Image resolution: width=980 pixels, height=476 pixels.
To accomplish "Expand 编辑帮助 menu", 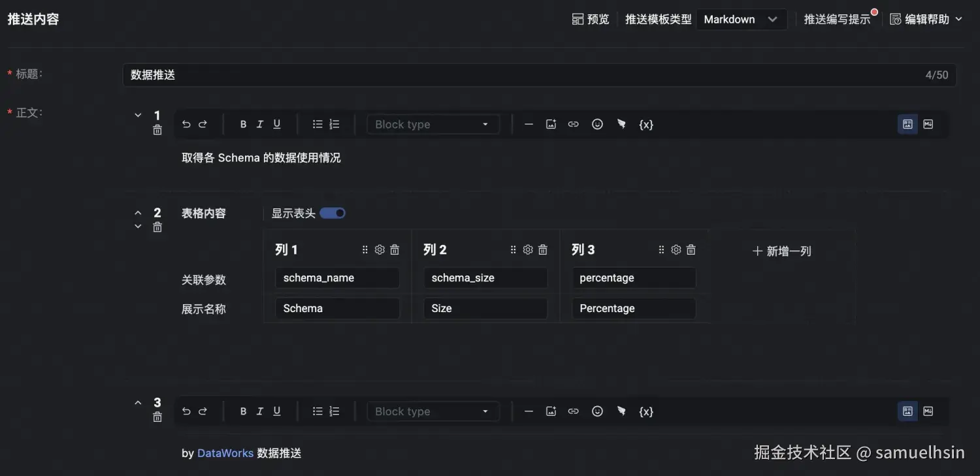I will pos(926,20).
